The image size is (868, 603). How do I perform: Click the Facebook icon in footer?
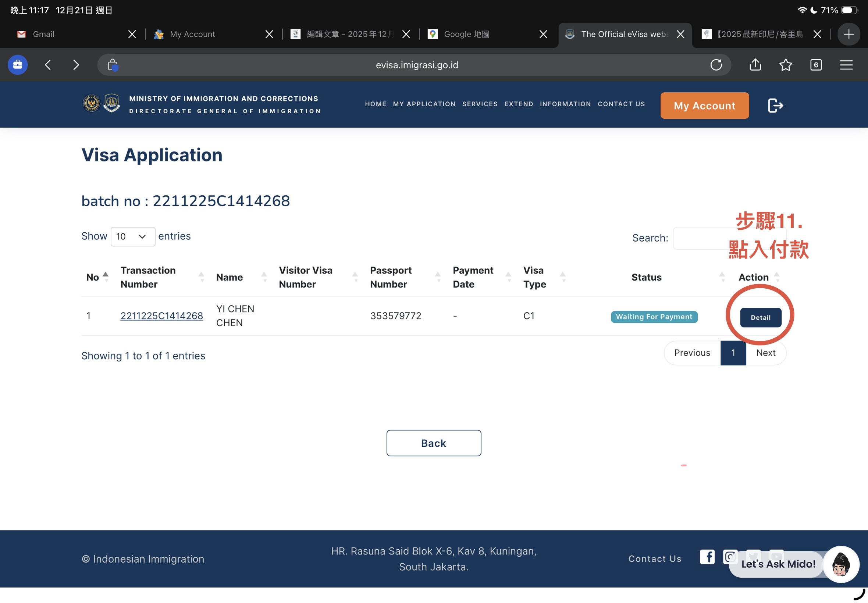click(707, 557)
